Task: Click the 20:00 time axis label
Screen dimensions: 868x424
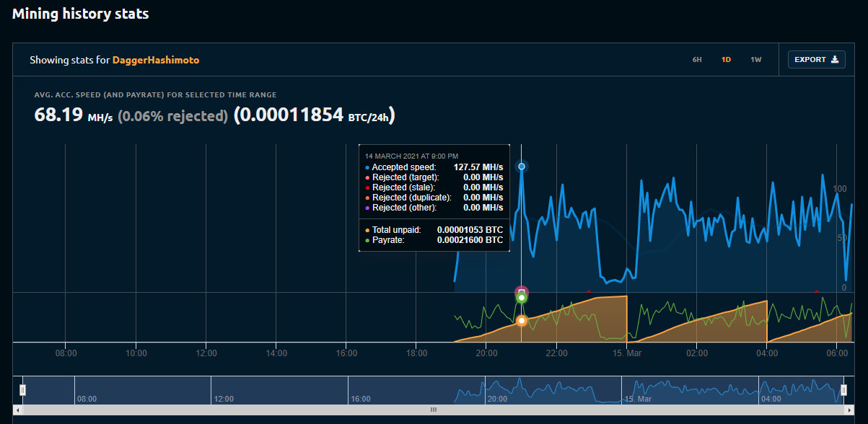Action: click(486, 353)
